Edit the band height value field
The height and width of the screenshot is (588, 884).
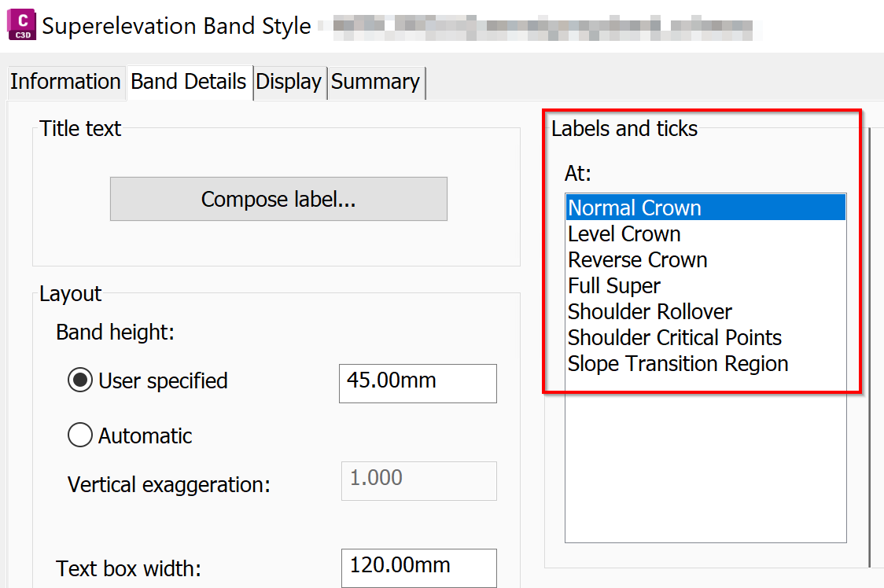click(418, 384)
